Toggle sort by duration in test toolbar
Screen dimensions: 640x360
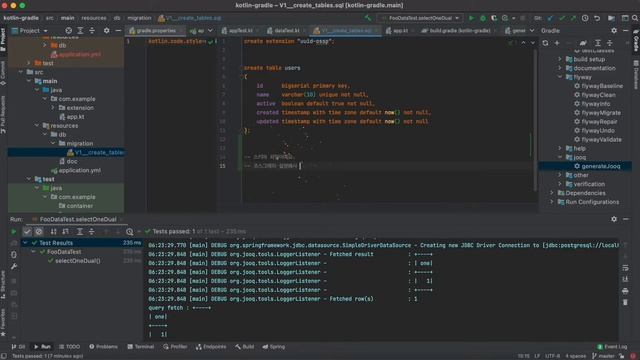[x=65, y=231]
